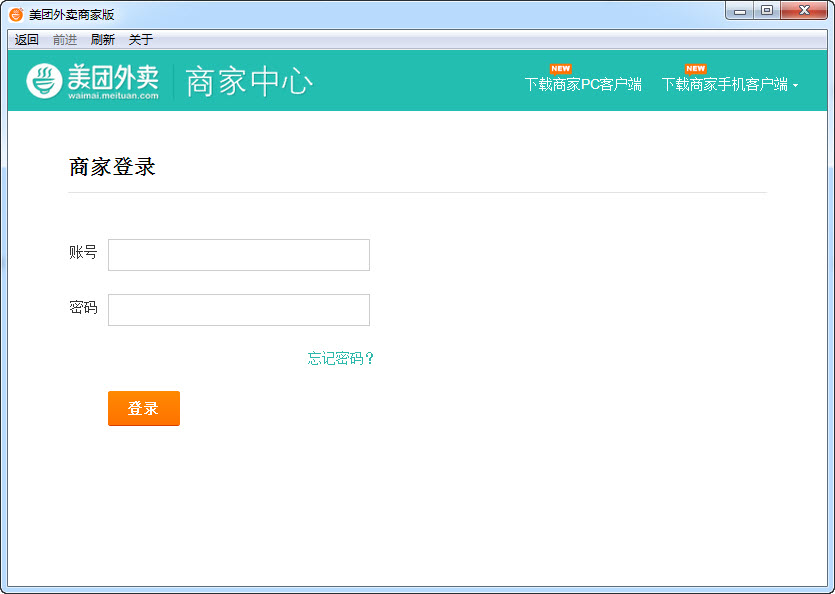Open the 关于 (About) menu item
The height and width of the screenshot is (594, 835).
(140, 39)
